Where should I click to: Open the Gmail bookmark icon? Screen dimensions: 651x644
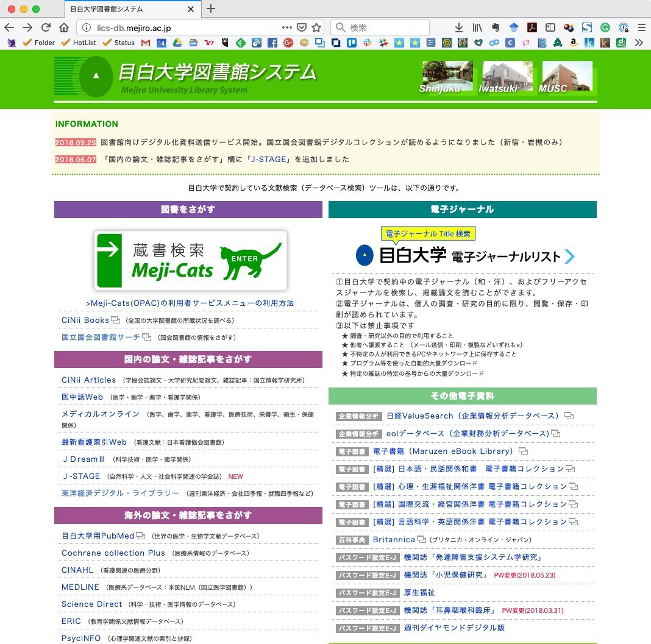(145, 42)
